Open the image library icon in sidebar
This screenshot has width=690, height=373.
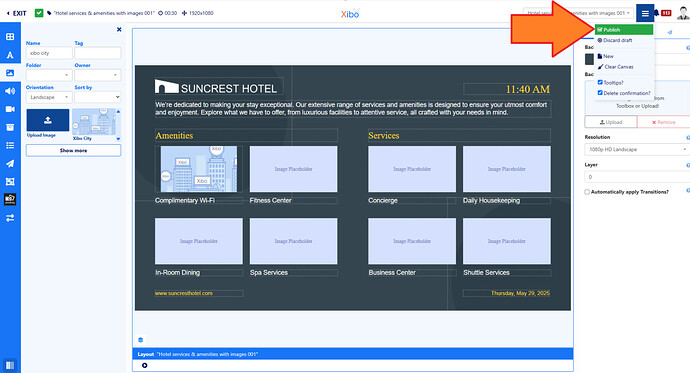click(10, 73)
